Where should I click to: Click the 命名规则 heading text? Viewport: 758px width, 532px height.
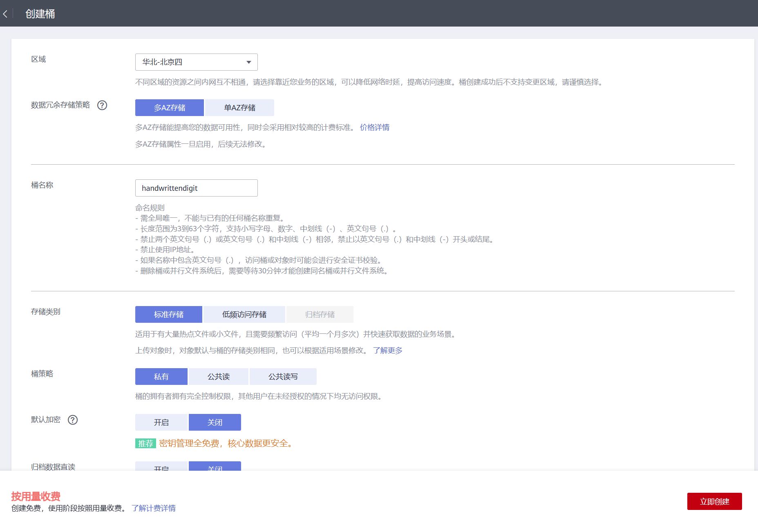coord(150,208)
